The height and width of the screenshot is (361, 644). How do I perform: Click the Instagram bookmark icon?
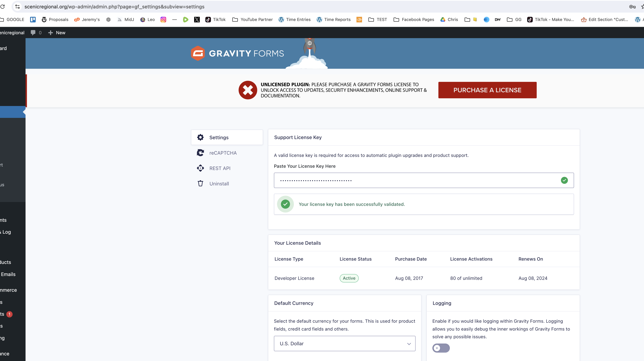[163, 19]
